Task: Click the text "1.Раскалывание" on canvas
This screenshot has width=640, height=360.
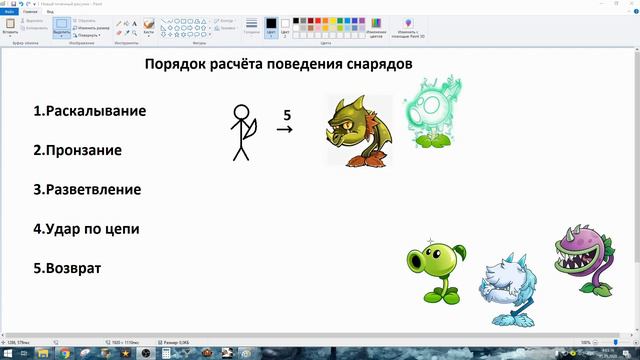Action: click(90, 111)
